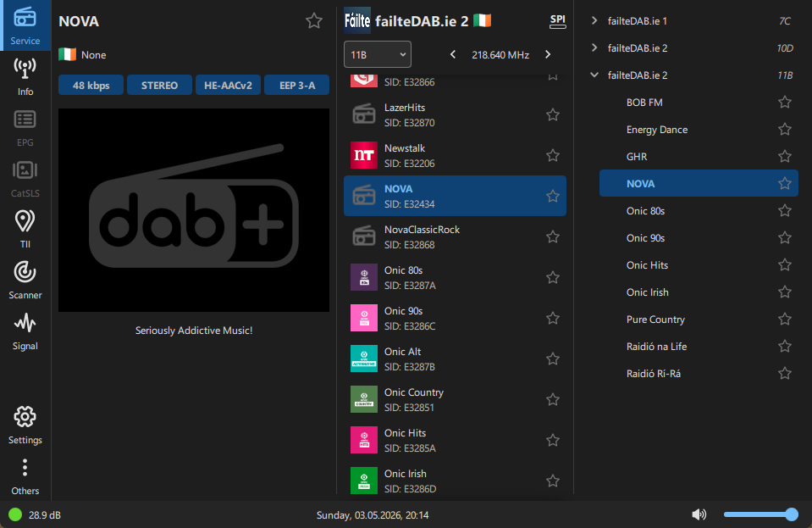Mute audio with the speaker icon
The width and height of the screenshot is (812, 528).
click(x=699, y=514)
